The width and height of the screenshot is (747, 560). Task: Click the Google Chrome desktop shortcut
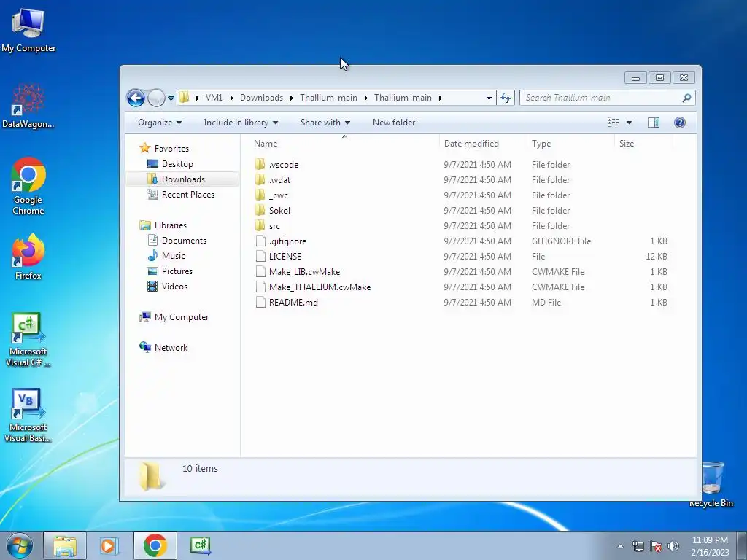click(28, 187)
